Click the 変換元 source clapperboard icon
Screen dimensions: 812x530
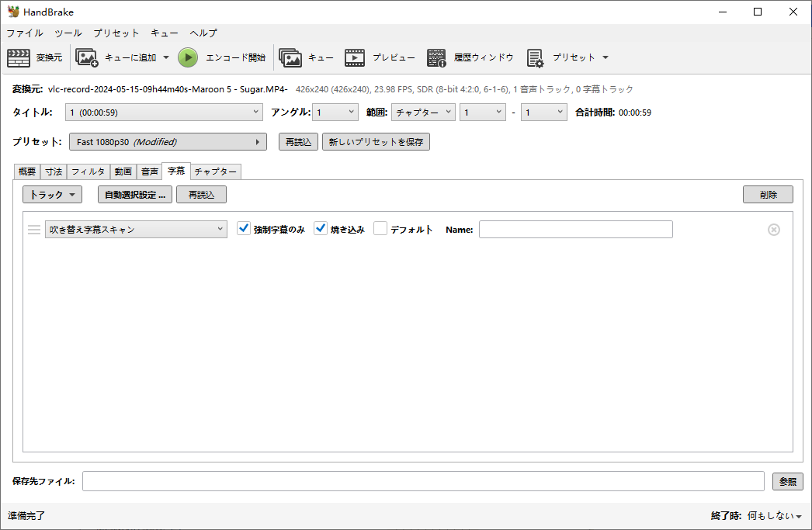click(x=18, y=57)
